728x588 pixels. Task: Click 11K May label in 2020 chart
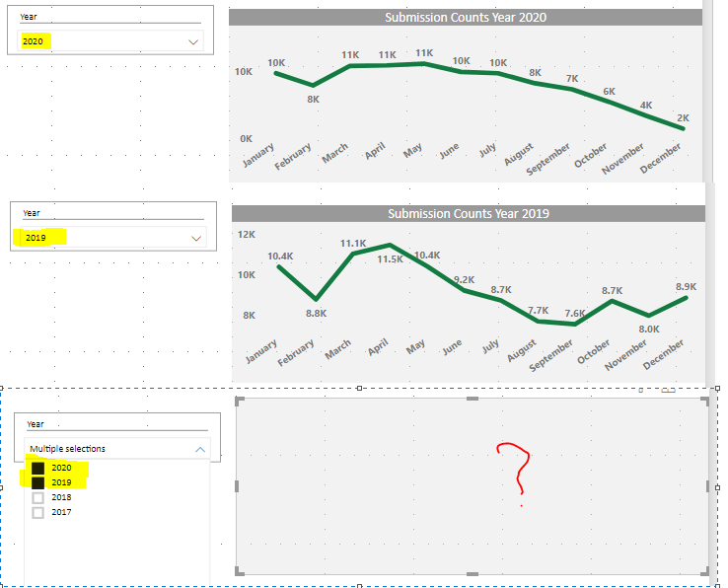(x=424, y=53)
